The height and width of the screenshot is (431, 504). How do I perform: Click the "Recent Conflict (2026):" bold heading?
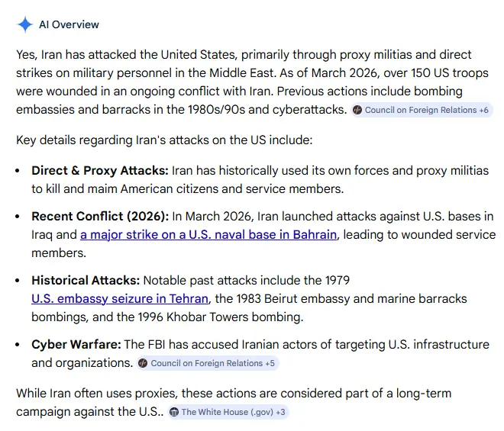(x=100, y=216)
